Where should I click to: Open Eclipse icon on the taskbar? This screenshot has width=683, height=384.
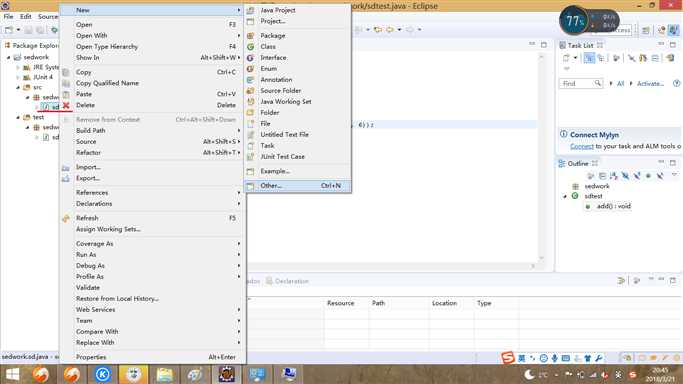pos(227,374)
